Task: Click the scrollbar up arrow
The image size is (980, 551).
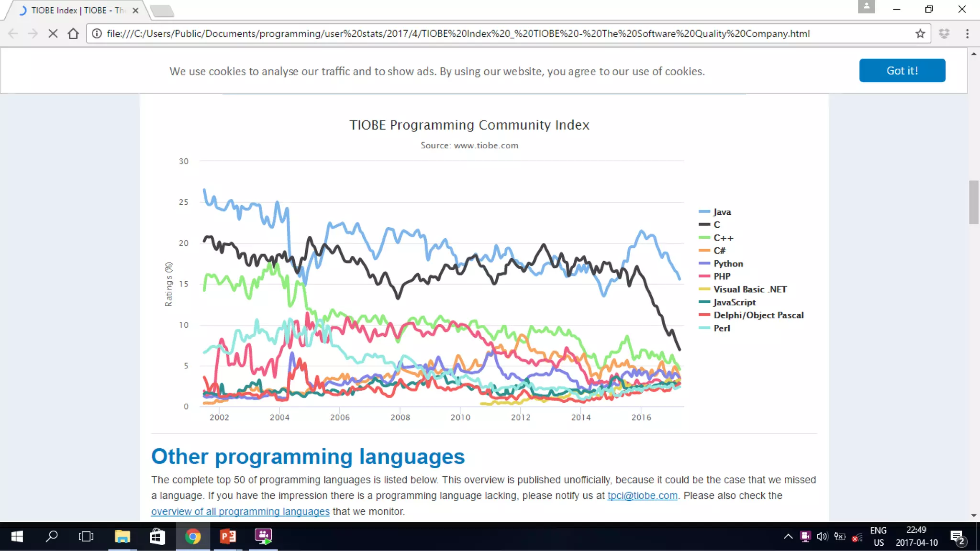Action: (974, 54)
